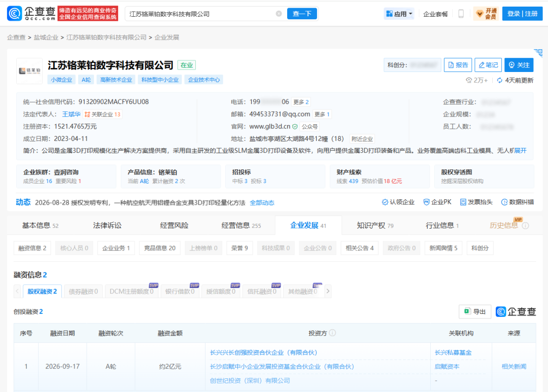Select the 荣誉 9 filter

point(239,248)
